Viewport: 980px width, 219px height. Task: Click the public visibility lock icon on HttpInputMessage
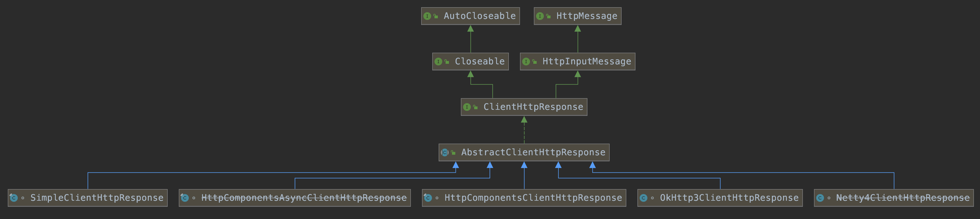coord(534,62)
